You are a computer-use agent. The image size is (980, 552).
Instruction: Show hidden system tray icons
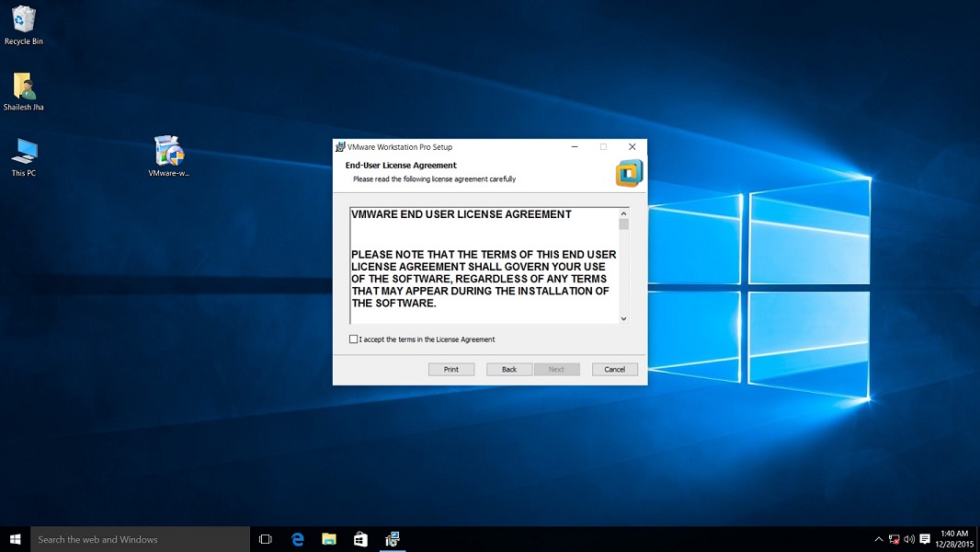tap(878, 539)
